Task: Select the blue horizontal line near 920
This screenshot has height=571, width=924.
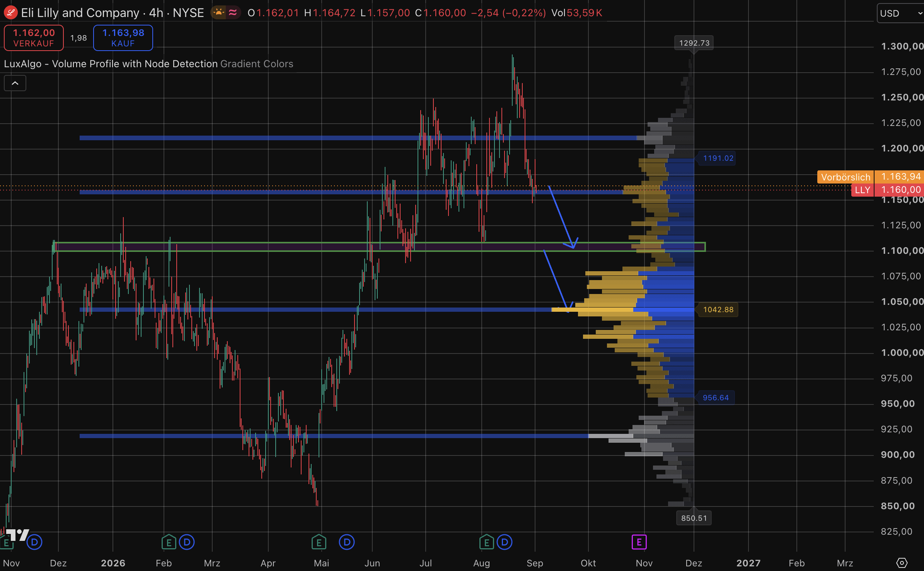Action: click(x=334, y=436)
